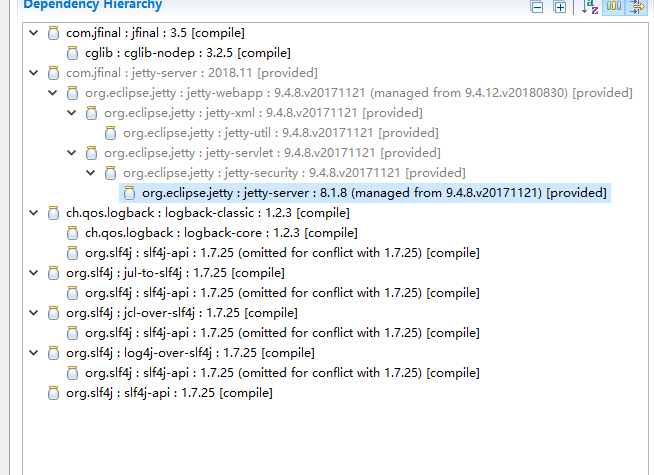Click the Expand All toolbar icon
The height and width of the screenshot is (475, 654).
560,7
